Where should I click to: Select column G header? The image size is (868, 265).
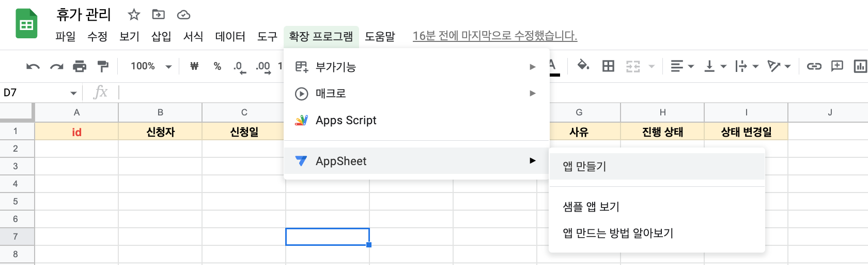(x=579, y=112)
